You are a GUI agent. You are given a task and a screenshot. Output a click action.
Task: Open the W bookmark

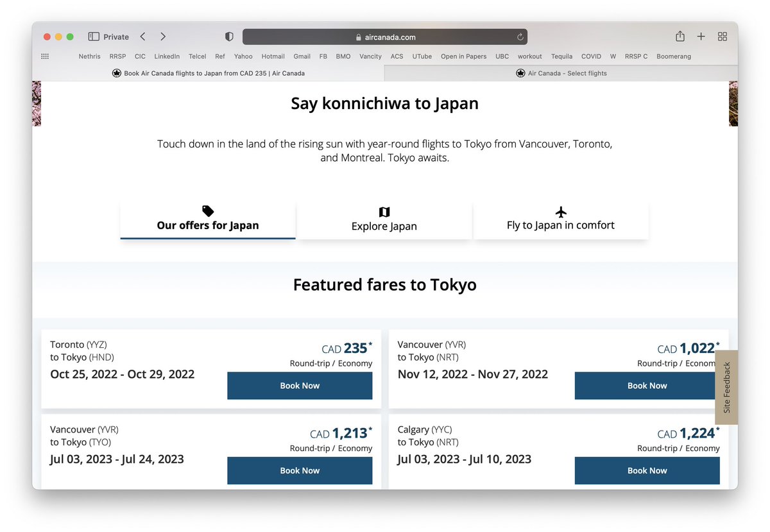pyautogui.click(x=613, y=56)
